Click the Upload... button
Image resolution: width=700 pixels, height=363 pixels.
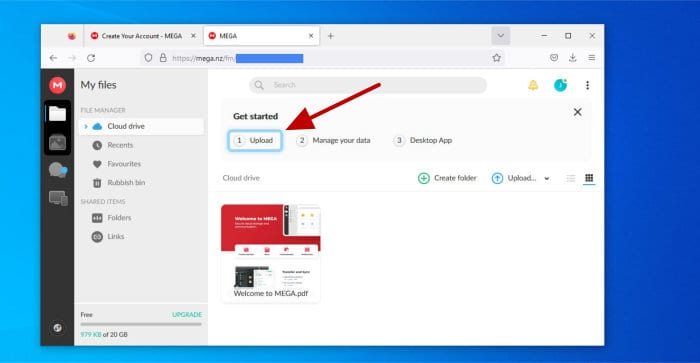(514, 178)
